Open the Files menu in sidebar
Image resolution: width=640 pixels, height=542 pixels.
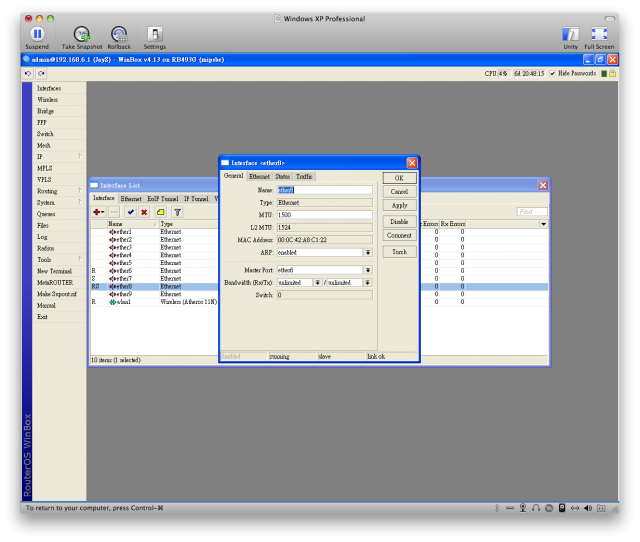pos(42,225)
